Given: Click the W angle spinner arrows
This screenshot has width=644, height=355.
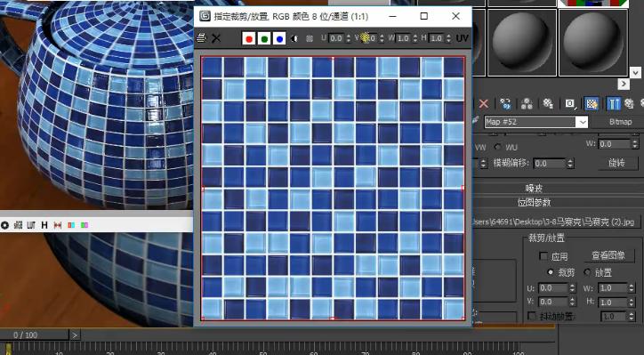Looking at the screenshot, I should pos(635,144).
